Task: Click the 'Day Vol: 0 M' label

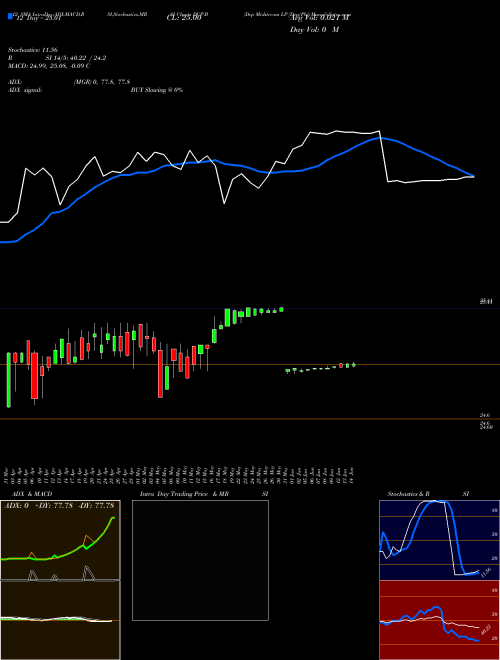Action: [314, 30]
